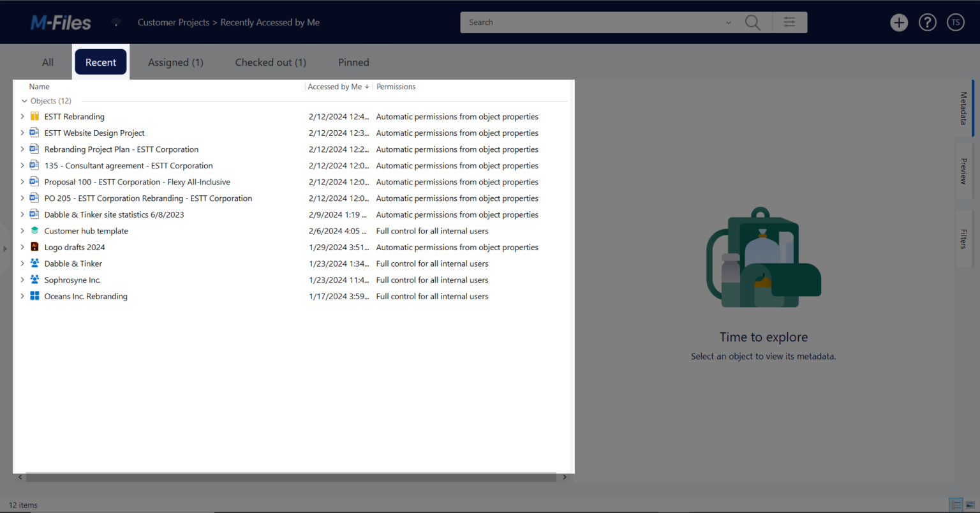Expand the ESTT Rebranding row chevron
980x513 pixels.
pos(22,116)
